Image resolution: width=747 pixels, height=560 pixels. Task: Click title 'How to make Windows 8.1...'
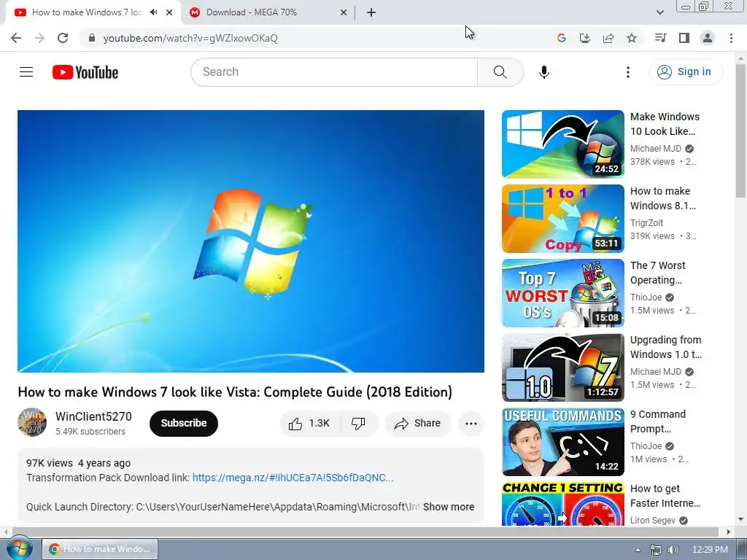(663, 198)
